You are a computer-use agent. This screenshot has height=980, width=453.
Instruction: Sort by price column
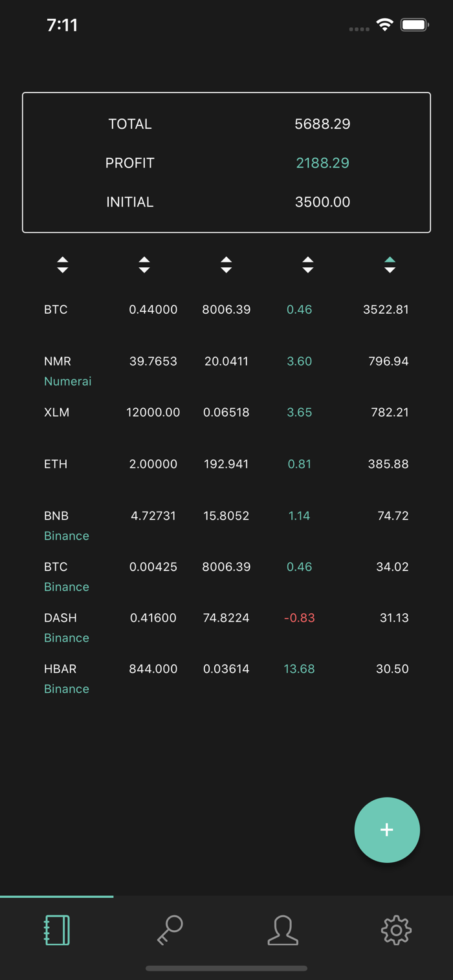[226, 265]
